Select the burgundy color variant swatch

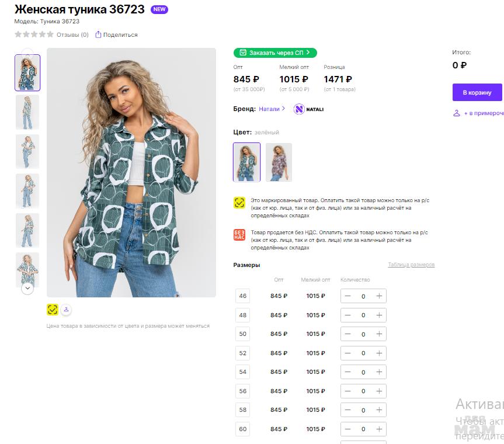click(279, 162)
